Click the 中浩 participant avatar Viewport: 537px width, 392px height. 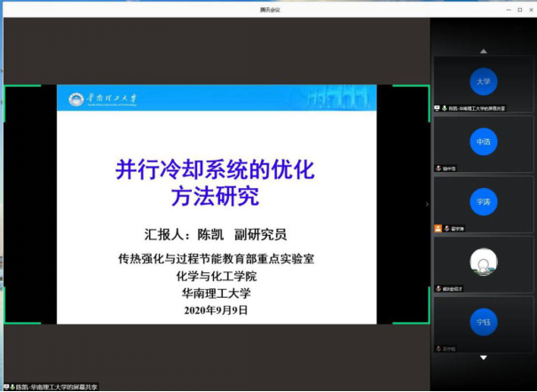tap(483, 141)
